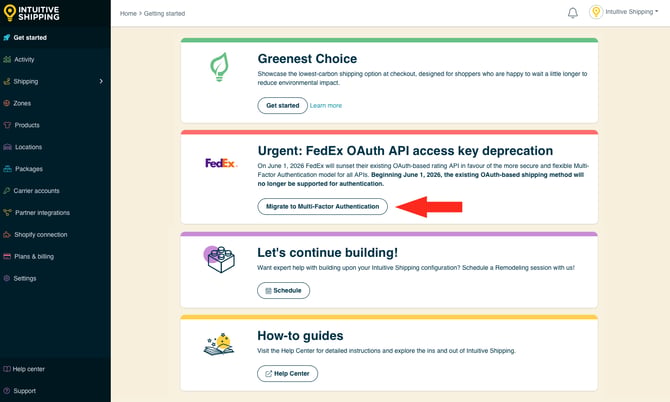This screenshot has height=402, width=670.
Task: Click the Greenest Choice heading
Action: tap(307, 59)
